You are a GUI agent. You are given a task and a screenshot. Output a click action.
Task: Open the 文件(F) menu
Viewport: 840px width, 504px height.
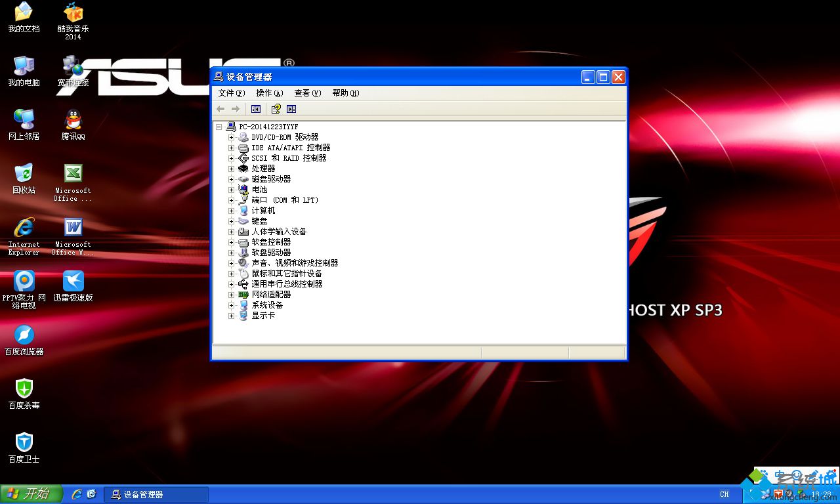point(231,93)
